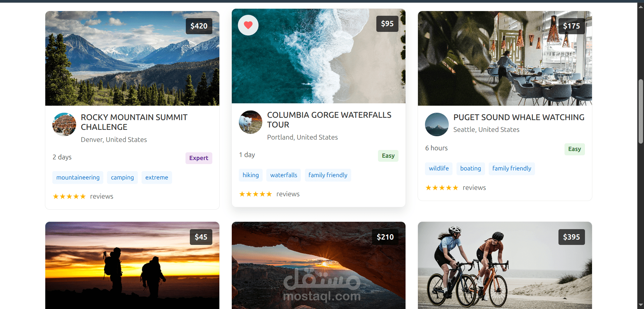Viewport: 644px width, 309px height.
Task: Click the $45 price badge
Action: [x=201, y=237]
